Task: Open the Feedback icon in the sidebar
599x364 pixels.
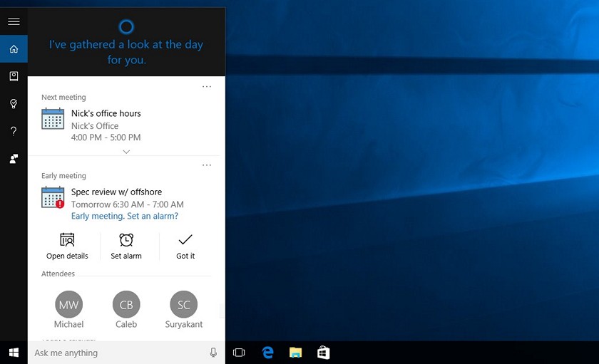Action: coord(14,159)
